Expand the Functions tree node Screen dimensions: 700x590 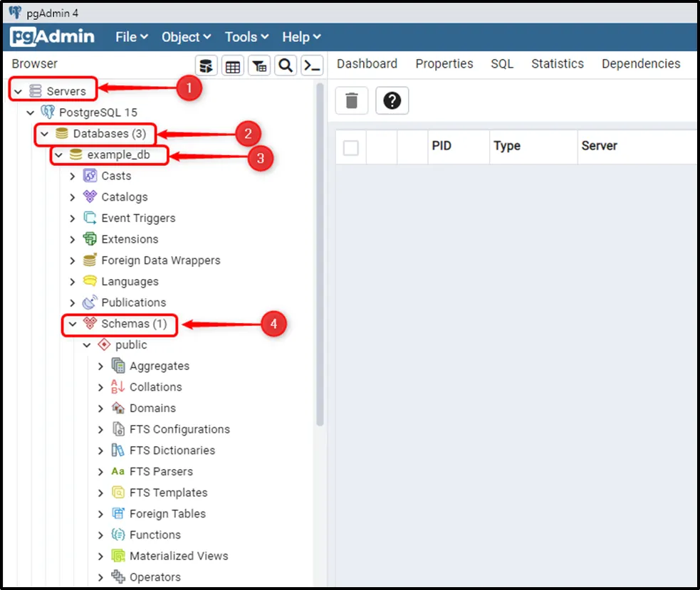100,535
